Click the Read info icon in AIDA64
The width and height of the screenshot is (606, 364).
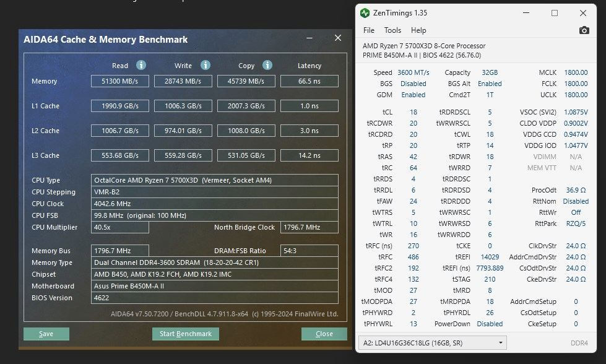point(141,65)
